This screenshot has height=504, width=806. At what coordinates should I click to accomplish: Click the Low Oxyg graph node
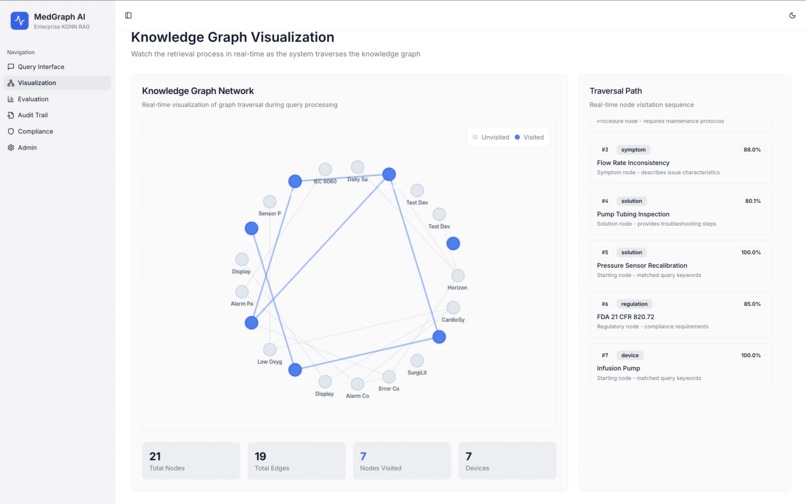(x=270, y=350)
